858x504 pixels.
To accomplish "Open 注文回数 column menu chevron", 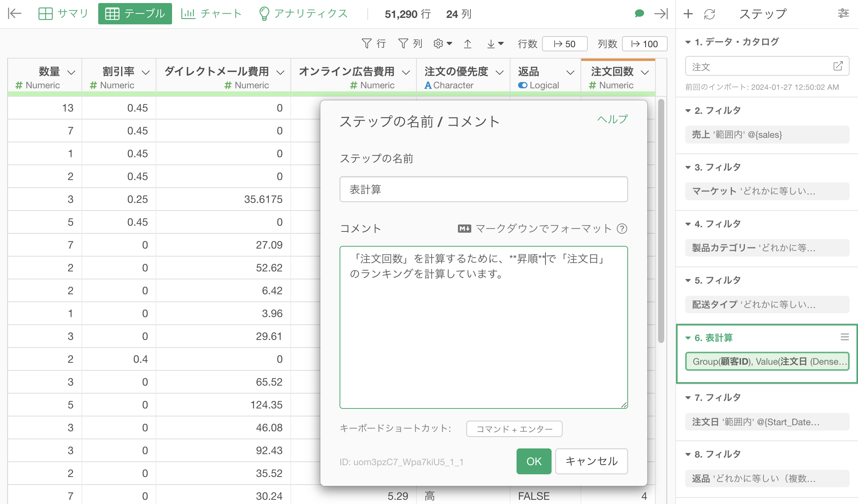I will pos(645,72).
